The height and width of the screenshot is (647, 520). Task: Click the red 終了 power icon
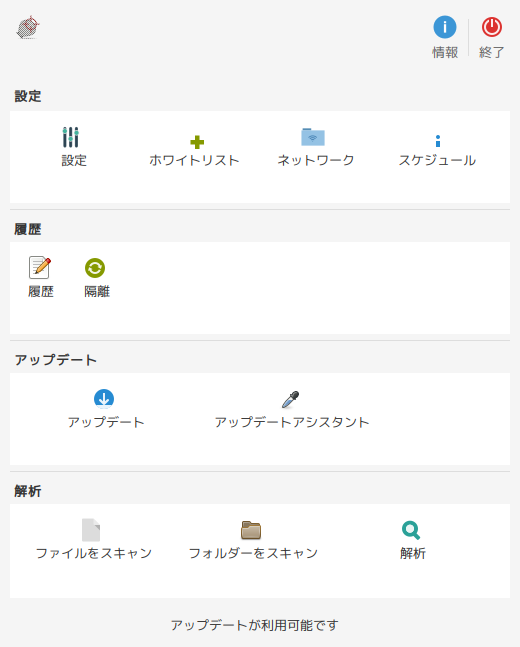(x=492, y=27)
